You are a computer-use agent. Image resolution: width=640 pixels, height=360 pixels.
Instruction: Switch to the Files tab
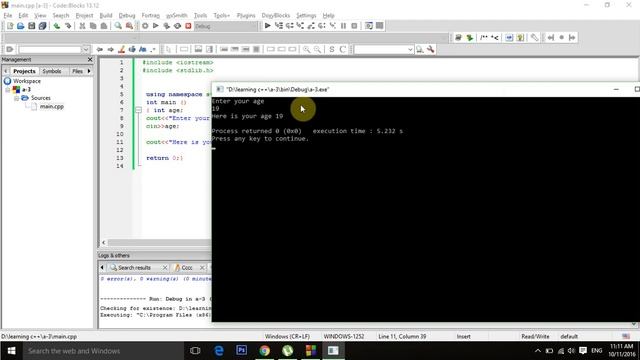point(77,71)
